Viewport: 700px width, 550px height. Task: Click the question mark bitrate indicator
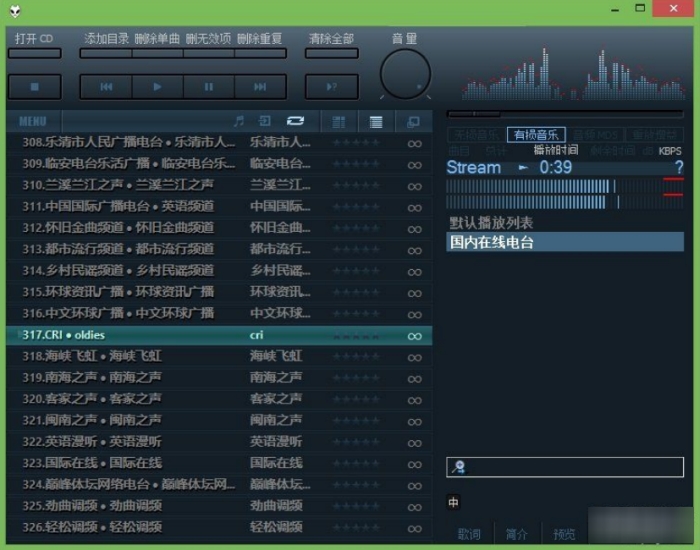click(x=679, y=167)
